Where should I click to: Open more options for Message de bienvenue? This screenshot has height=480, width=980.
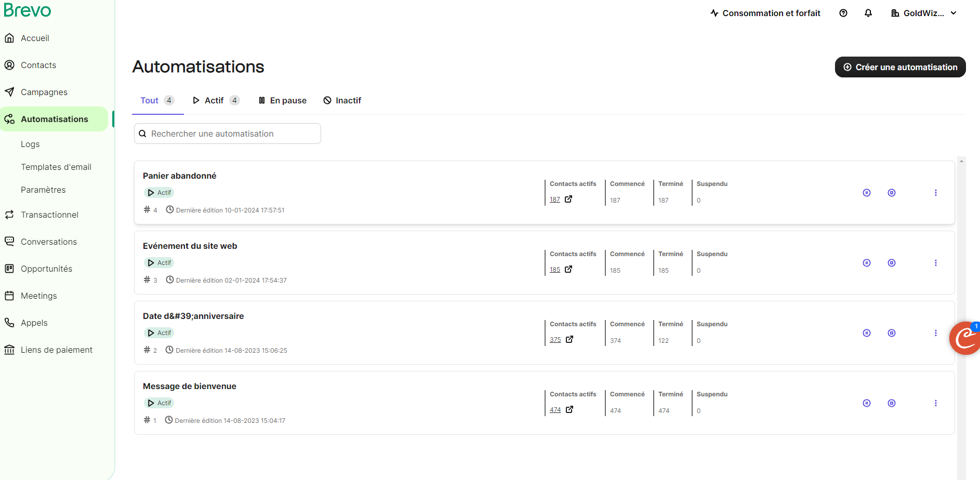(x=936, y=403)
